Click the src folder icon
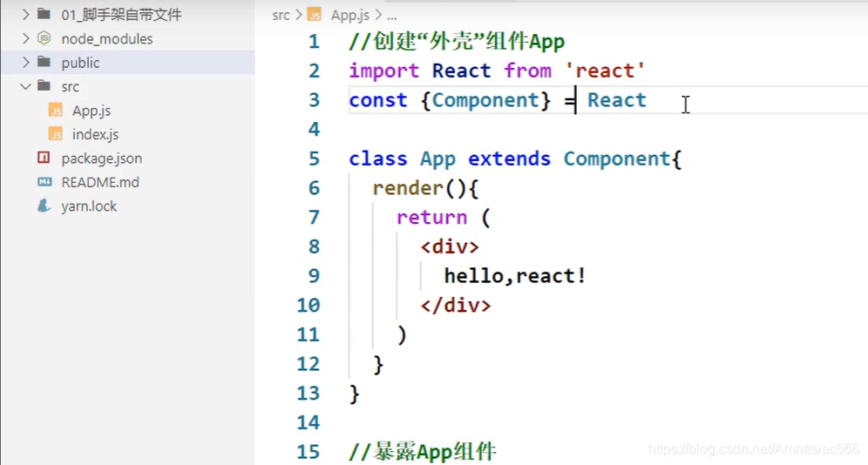The image size is (868, 465). tap(44, 85)
